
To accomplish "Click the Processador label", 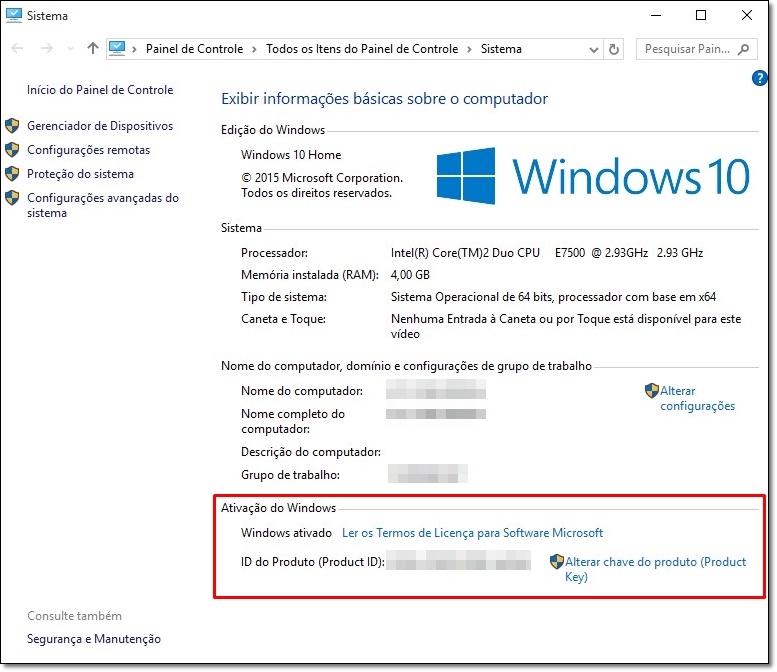I will pos(274,253).
